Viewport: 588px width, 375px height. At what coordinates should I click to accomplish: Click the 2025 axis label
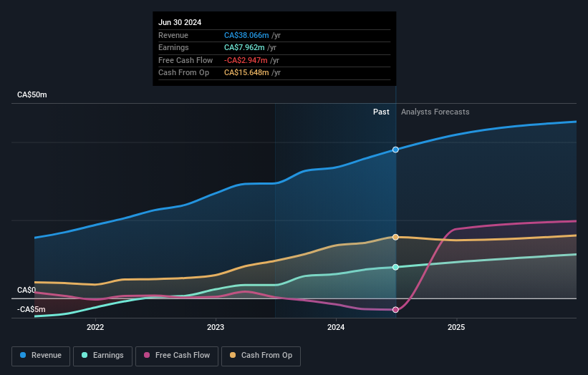click(456, 327)
